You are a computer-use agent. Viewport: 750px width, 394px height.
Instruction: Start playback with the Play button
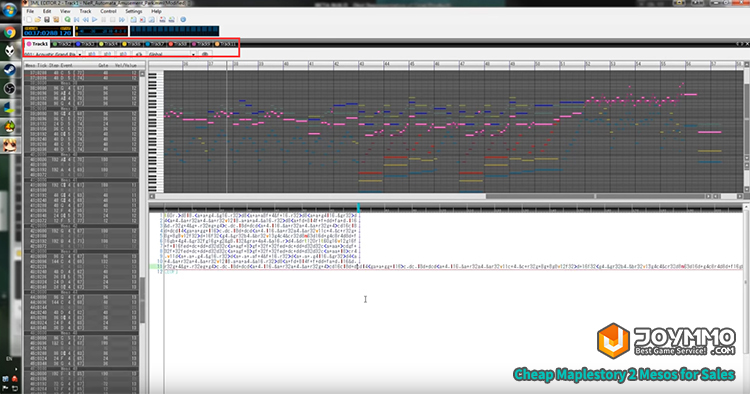click(x=95, y=20)
